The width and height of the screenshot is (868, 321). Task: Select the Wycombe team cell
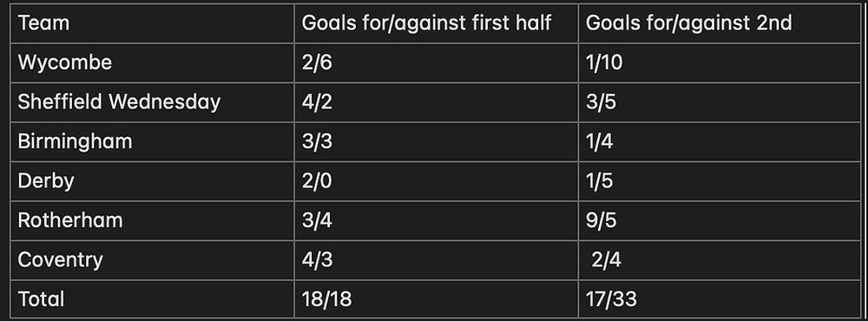click(x=152, y=62)
